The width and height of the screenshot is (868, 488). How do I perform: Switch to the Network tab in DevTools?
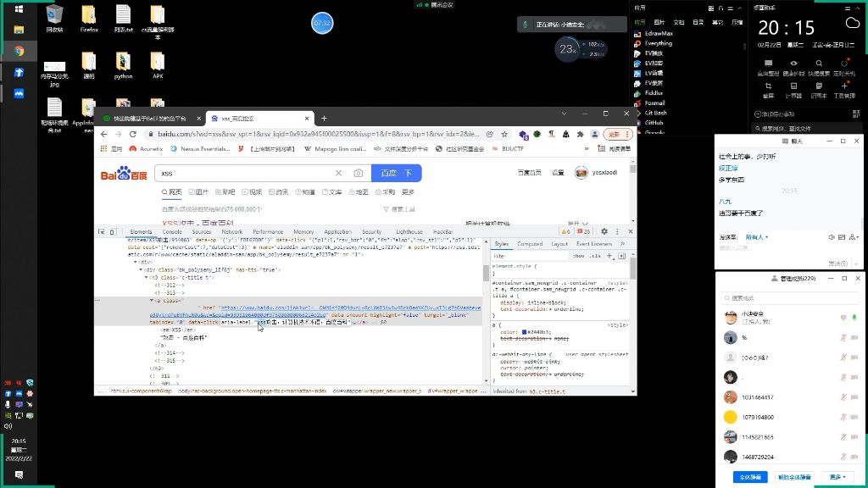click(232, 232)
